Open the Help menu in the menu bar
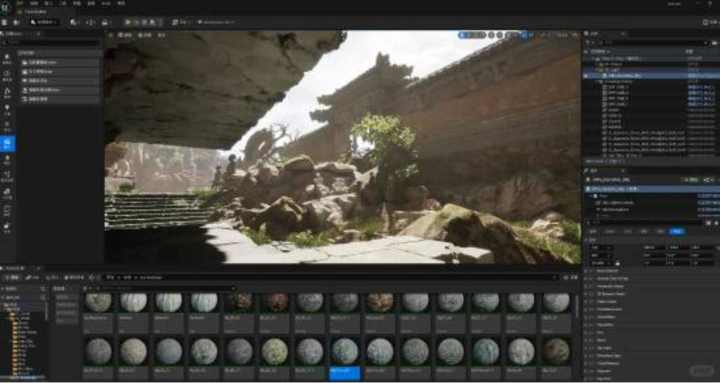Viewport: 720px width, 383px height. (121, 3)
